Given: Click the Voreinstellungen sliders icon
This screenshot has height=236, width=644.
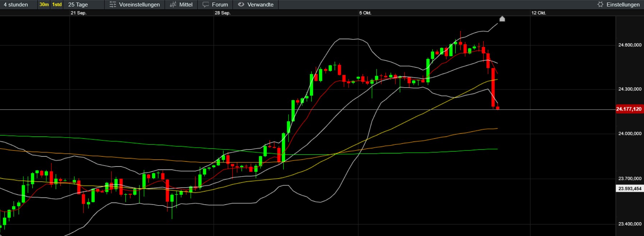Looking at the screenshot, I should coord(112,5).
